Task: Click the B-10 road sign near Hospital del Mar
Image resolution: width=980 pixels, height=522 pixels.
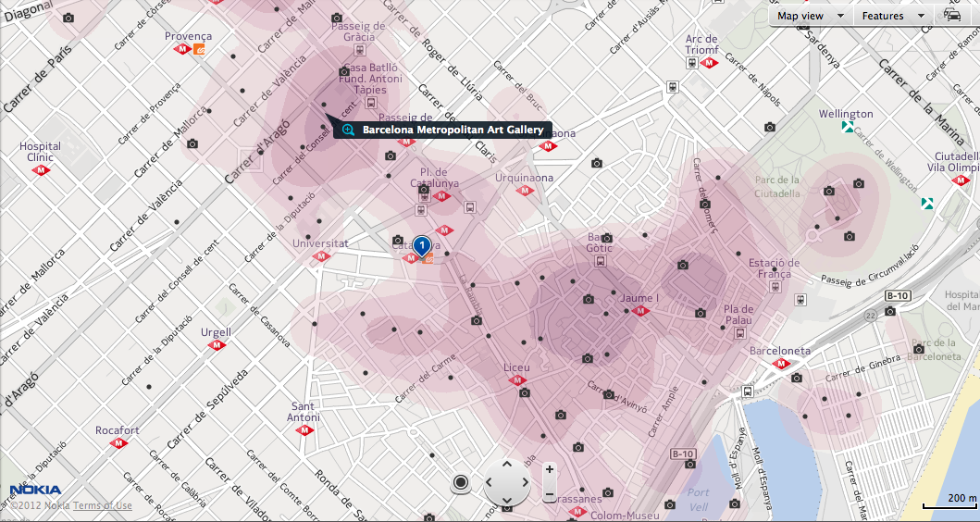Action: (x=897, y=295)
